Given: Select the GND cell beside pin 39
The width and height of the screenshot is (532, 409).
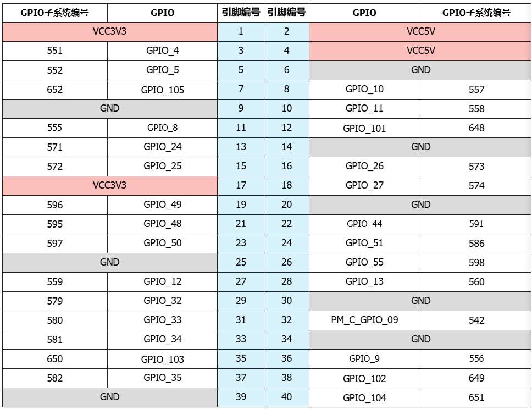Looking at the screenshot, I should click(110, 397).
